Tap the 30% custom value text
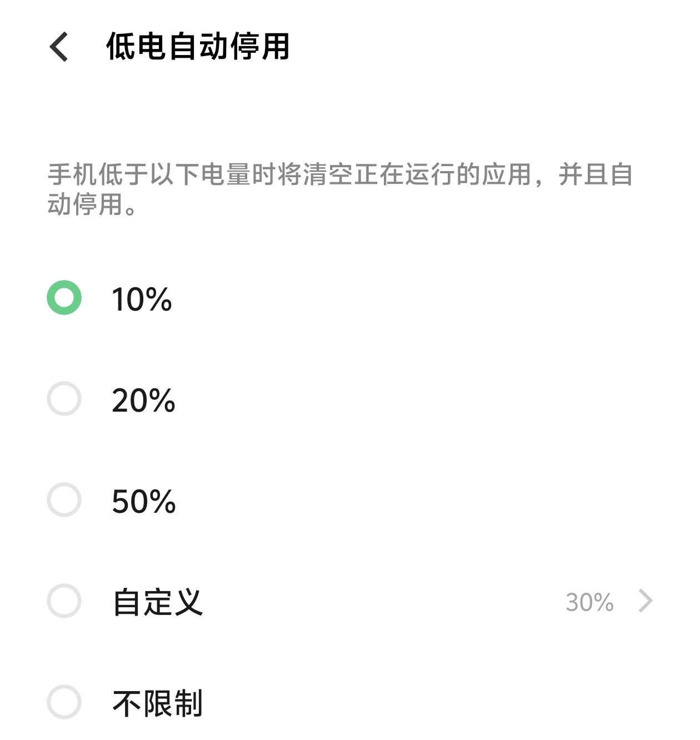The image size is (700, 740). tap(589, 602)
